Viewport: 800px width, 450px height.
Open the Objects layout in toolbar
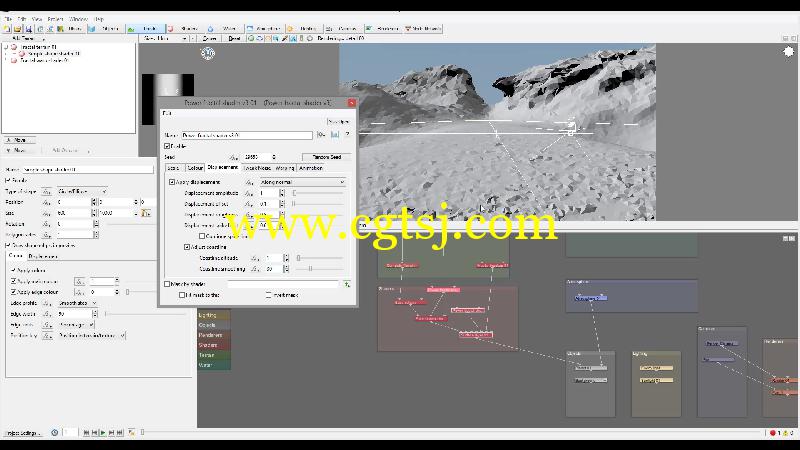click(x=106, y=29)
